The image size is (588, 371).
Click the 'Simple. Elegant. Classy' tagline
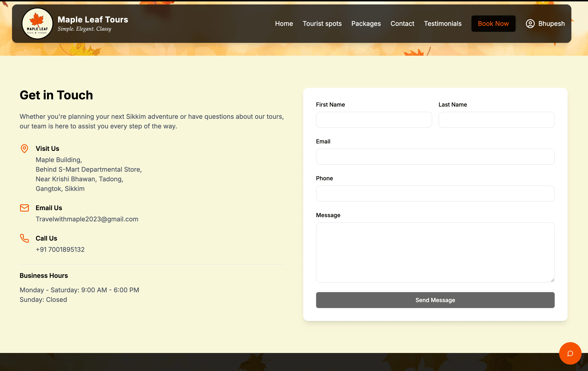(x=84, y=29)
